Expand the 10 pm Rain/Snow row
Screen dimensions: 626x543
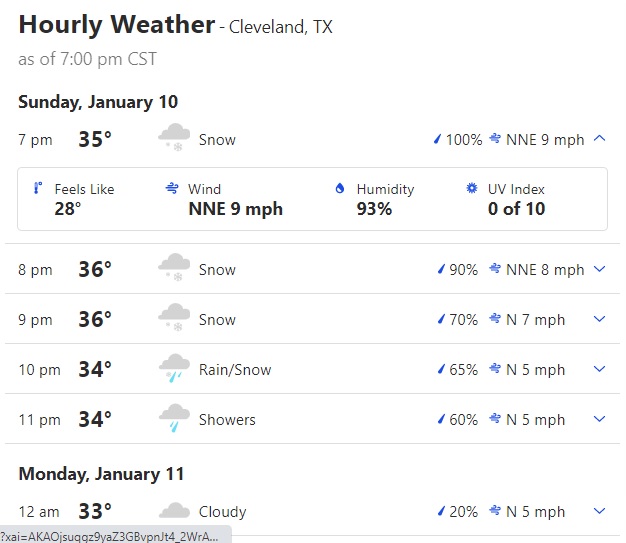click(x=599, y=369)
